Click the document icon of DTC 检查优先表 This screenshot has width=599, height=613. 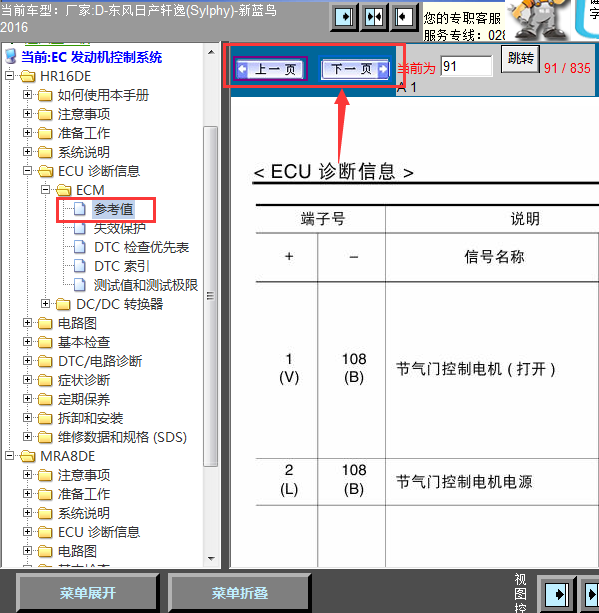(x=80, y=247)
